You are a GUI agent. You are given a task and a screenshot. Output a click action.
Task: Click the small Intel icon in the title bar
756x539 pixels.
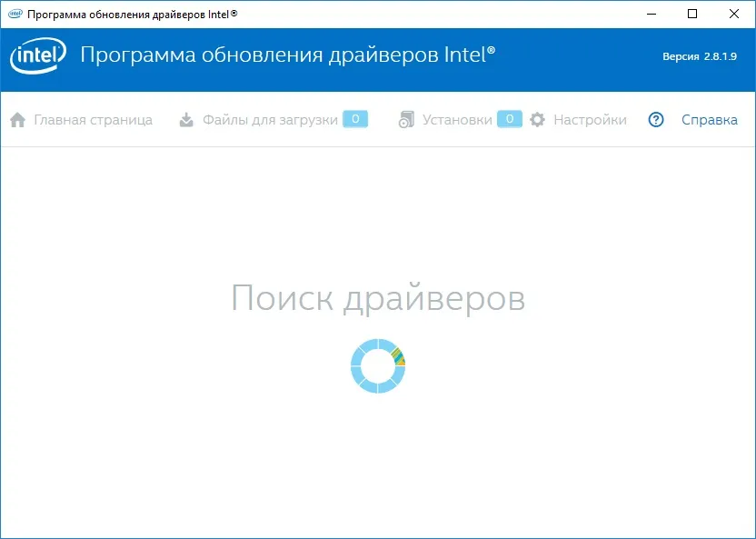[x=15, y=14]
